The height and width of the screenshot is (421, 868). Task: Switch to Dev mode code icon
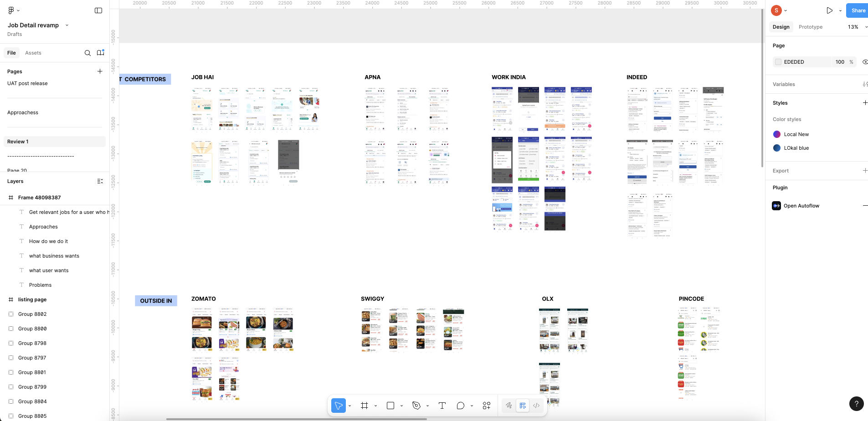pyautogui.click(x=536, y=406)
